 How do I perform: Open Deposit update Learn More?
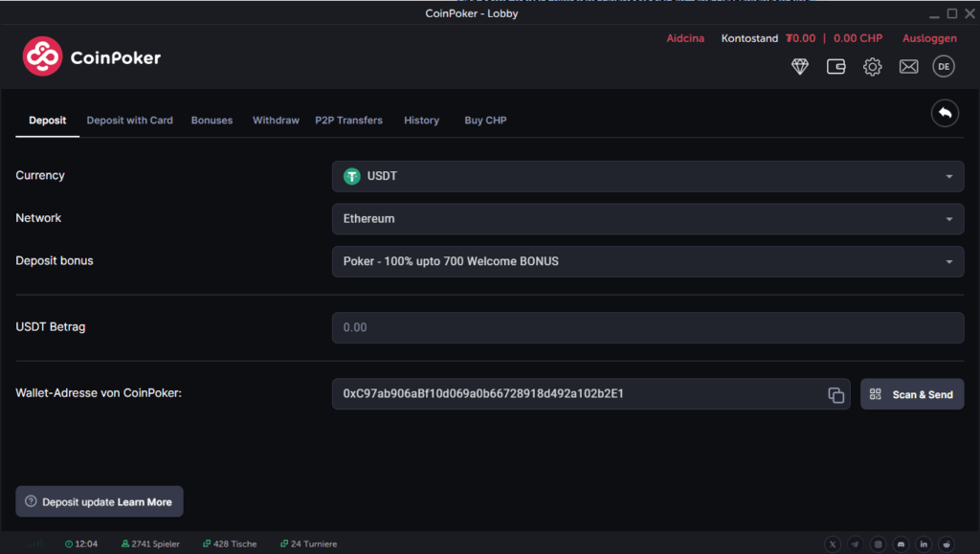pyautogui.click(x=99, y=500)
